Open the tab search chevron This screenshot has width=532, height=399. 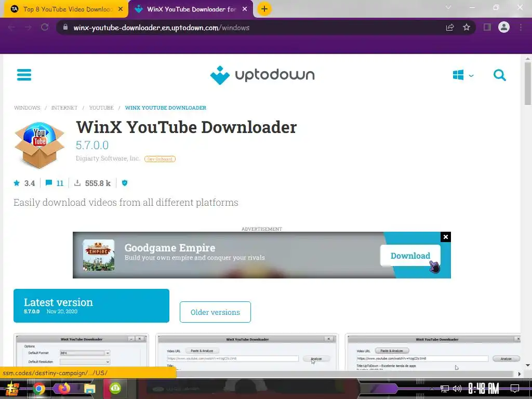(x=448, y=7)
